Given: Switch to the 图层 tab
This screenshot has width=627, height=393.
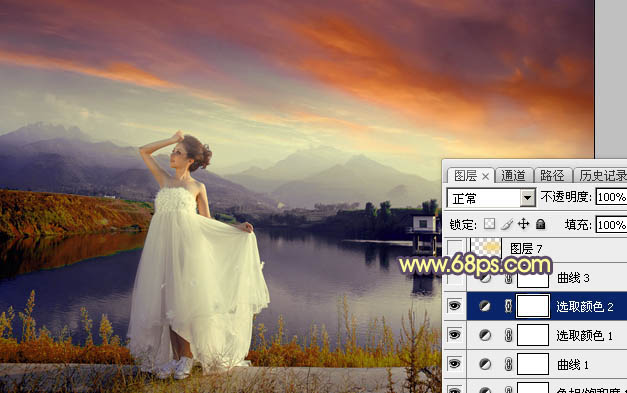Looking at the screenshot, I should pos(465,176).
